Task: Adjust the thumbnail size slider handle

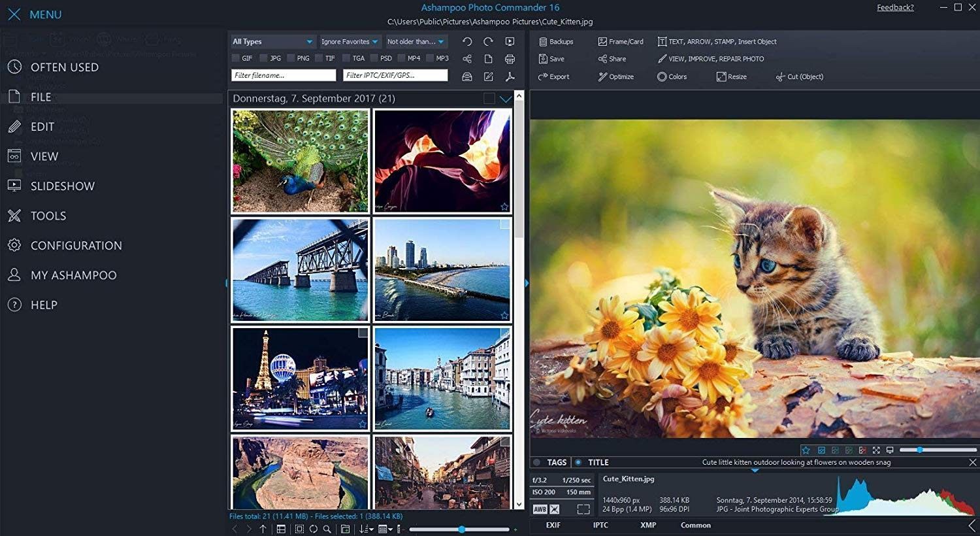Action: [x=461, y=529]
